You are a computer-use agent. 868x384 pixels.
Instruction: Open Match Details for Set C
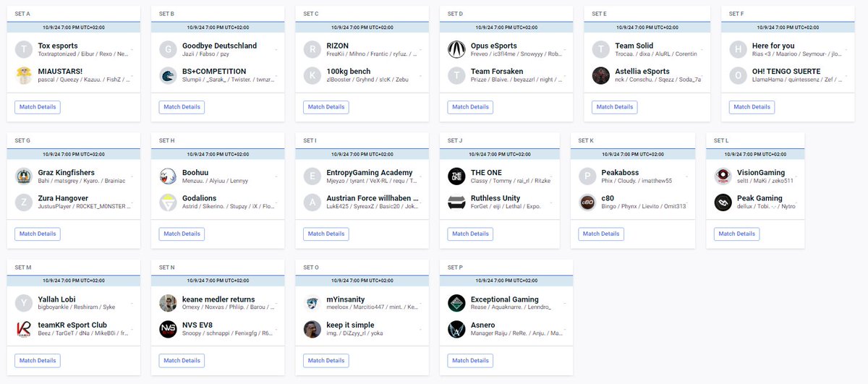[326, 107]
